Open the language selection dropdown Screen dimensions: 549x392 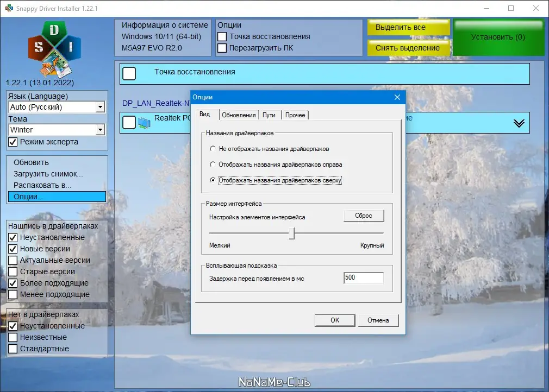(x=99, y=107)
